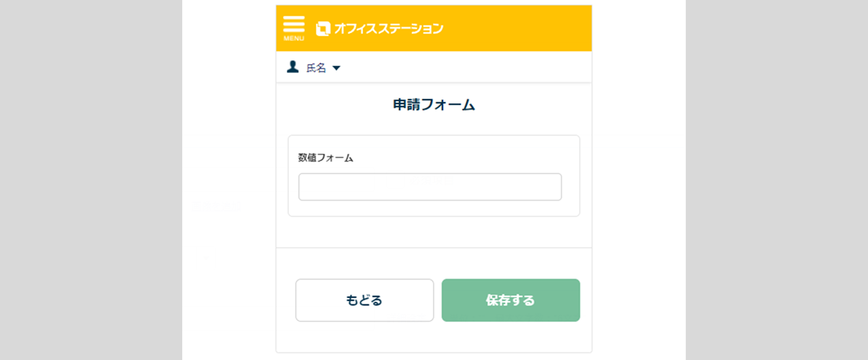Click the gray margin left of the page
868x360 pixels.
coord(90,180)
